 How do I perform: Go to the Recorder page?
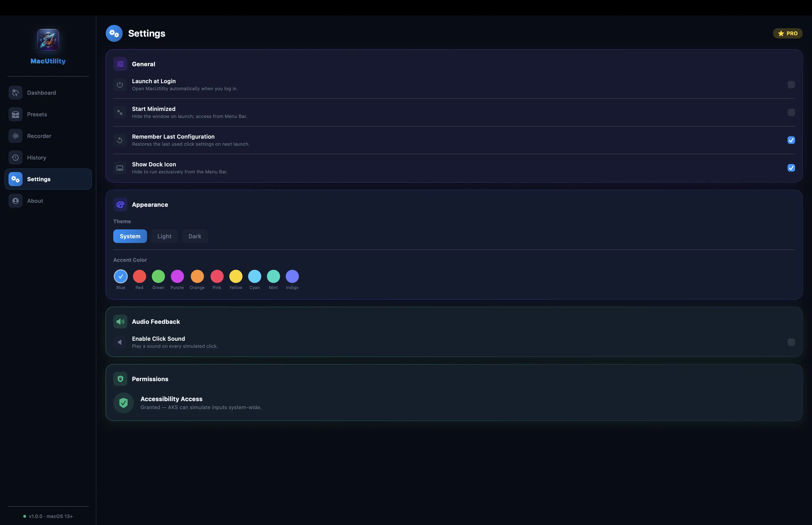(48, 136)
